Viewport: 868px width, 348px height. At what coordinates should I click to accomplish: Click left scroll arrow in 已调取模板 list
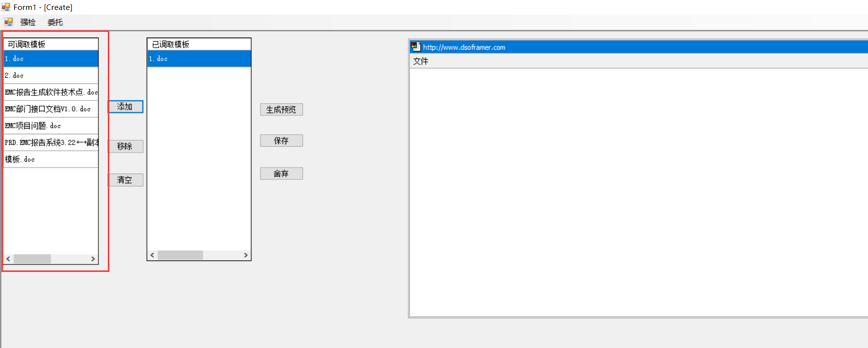pyautogui.click(x=153, y=255)
